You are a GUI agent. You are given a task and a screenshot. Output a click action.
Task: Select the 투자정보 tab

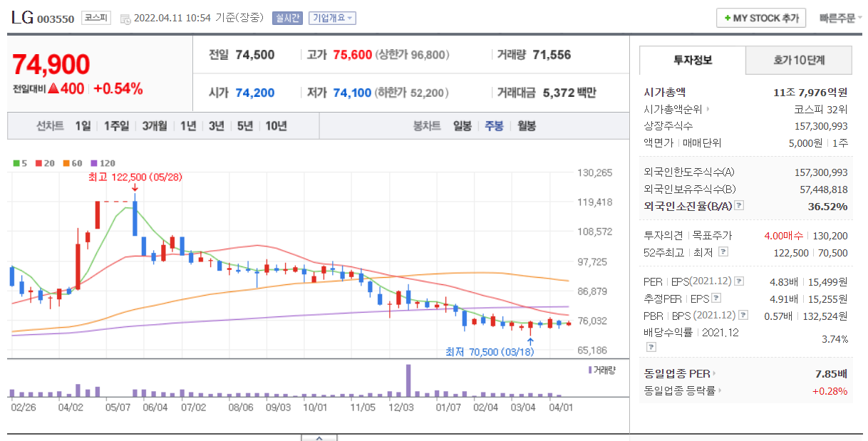693,61
